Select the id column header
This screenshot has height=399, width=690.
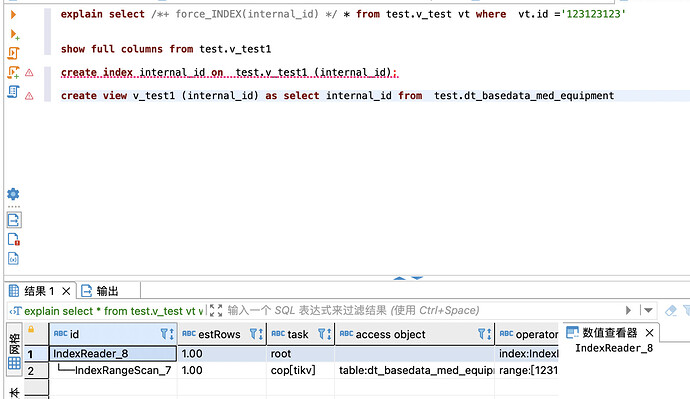[x=113, y=334]
